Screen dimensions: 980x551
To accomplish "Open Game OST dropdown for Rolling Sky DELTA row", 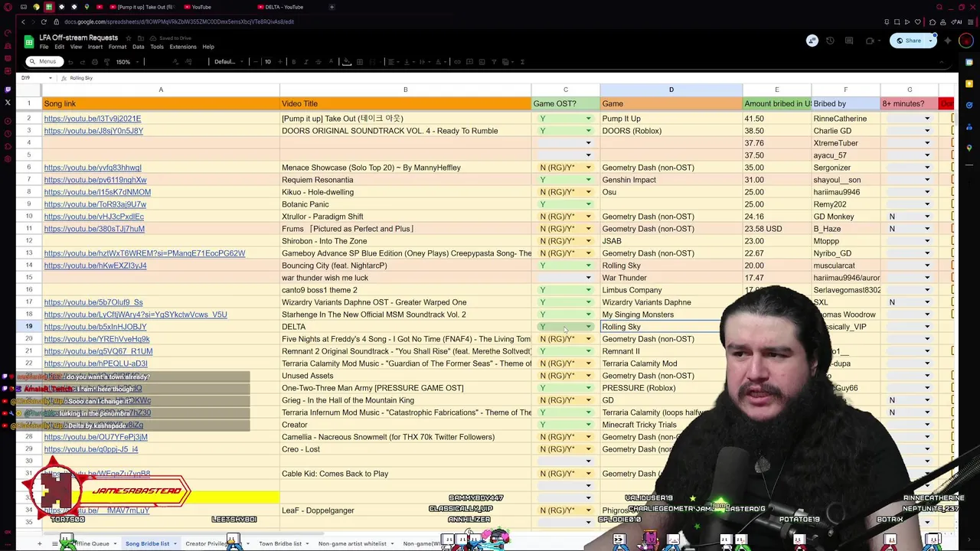I will [588, 327].
